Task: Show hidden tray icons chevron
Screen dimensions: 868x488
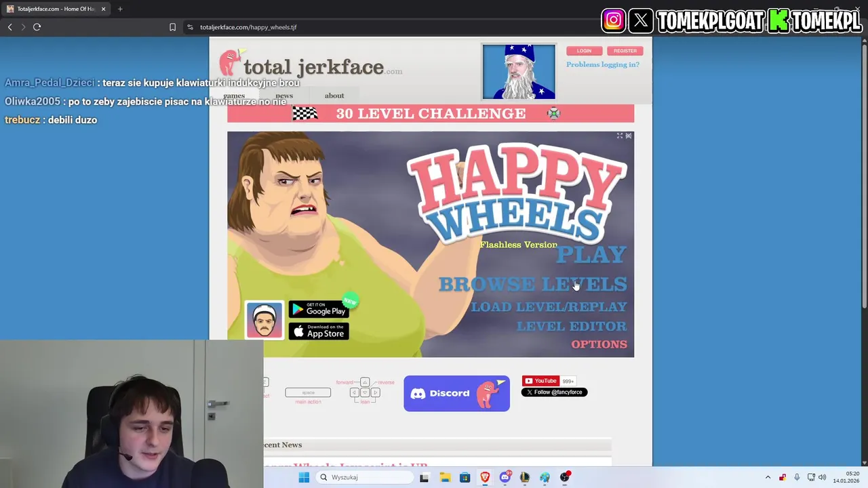Action: click(768, 477)
